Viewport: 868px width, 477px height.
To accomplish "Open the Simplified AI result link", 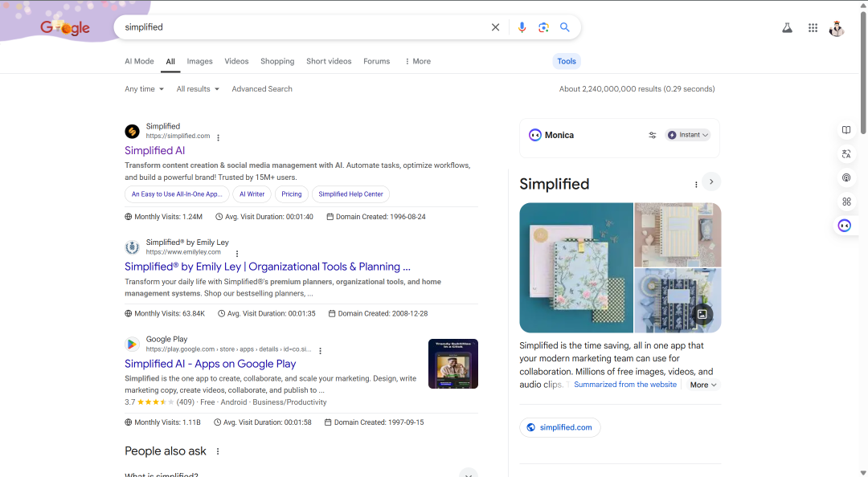I will tap(154, 150).
